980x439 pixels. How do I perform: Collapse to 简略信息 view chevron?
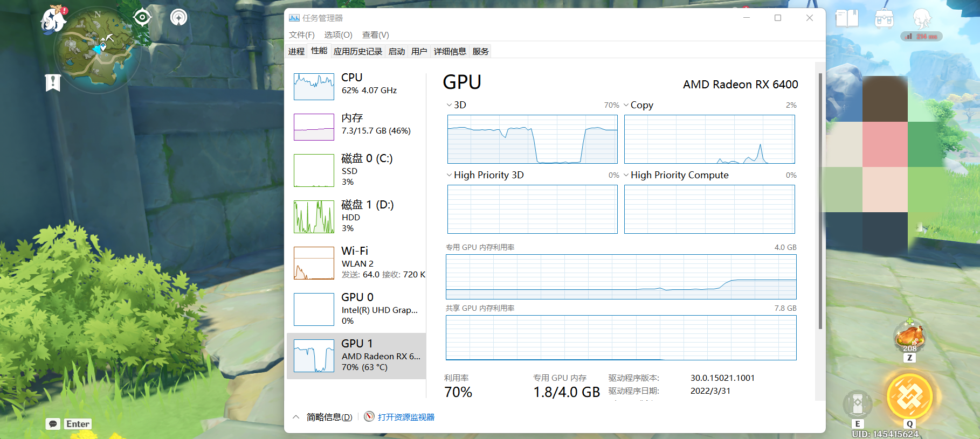296,417
